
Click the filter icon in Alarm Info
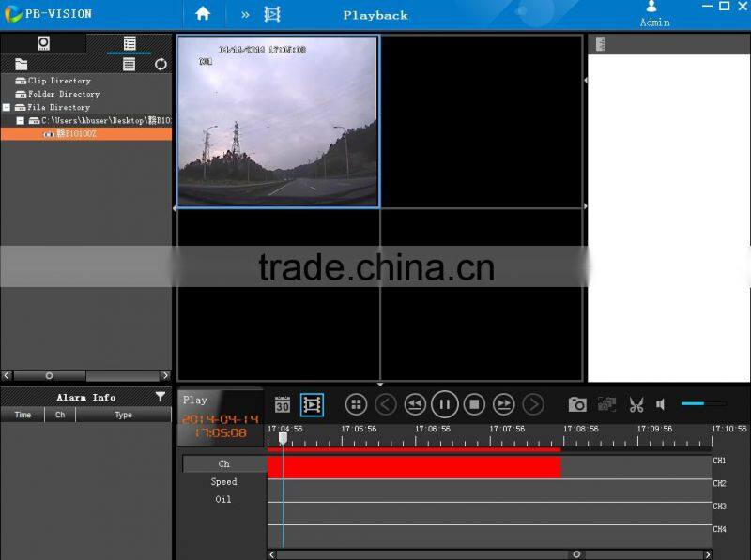click(161, 397)
